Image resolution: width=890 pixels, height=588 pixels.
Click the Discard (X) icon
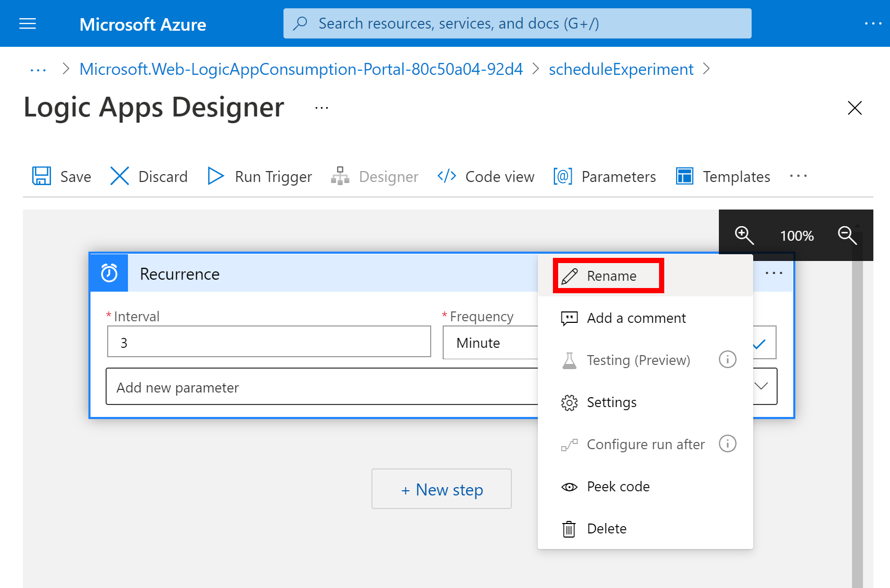119,176
